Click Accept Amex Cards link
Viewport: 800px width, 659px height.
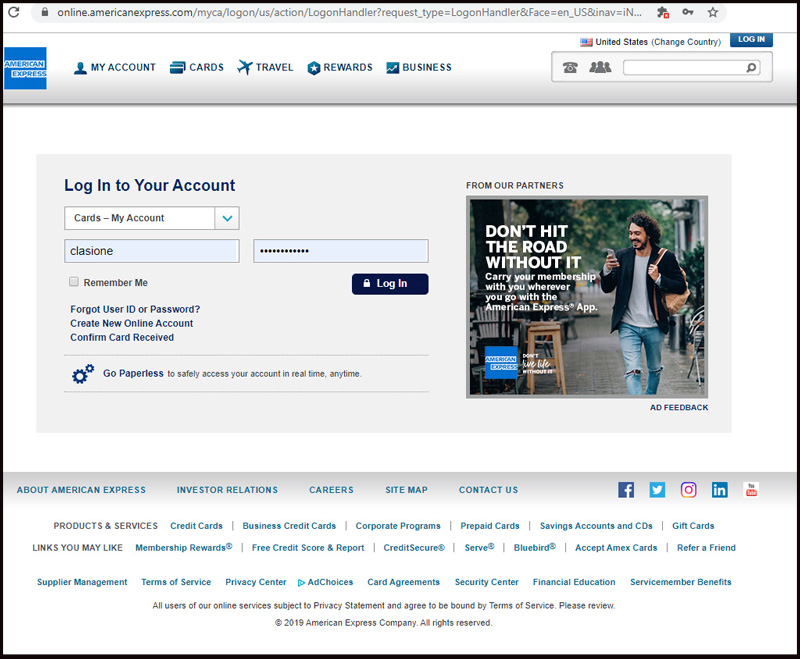pos(616,547)
